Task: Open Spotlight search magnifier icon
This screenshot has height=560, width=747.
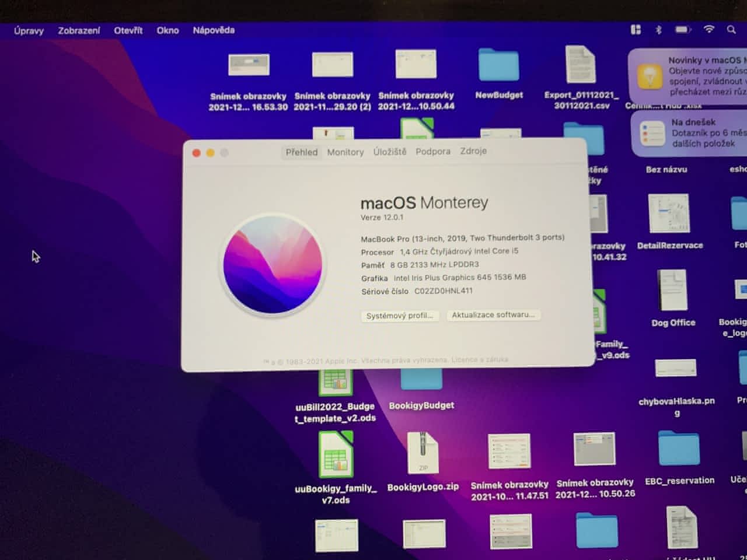Action: (x=732, y=29)
